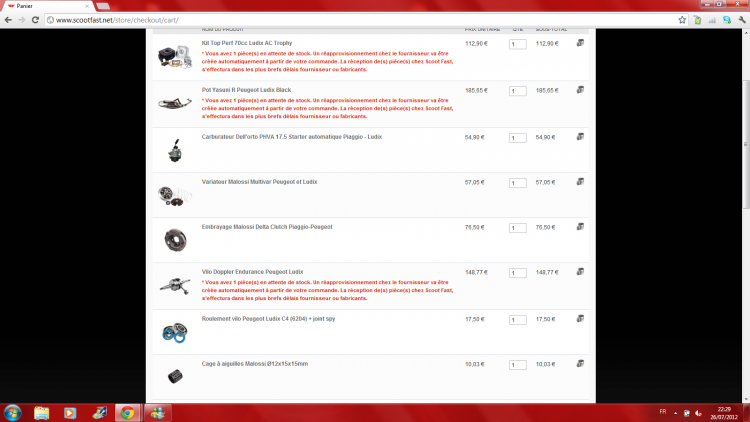Viewport: 750px width, 422px height.
Task: View Malossi Delta Clutch thumbnail
Action: [175, 240]
